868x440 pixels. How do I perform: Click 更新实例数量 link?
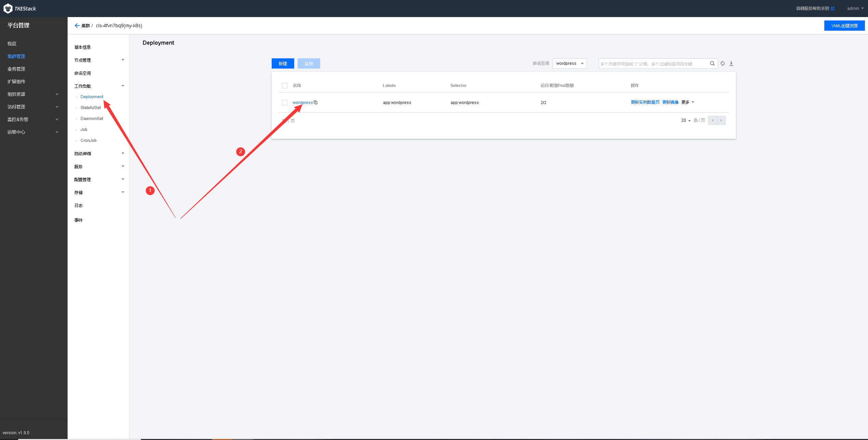pos(645,102)
